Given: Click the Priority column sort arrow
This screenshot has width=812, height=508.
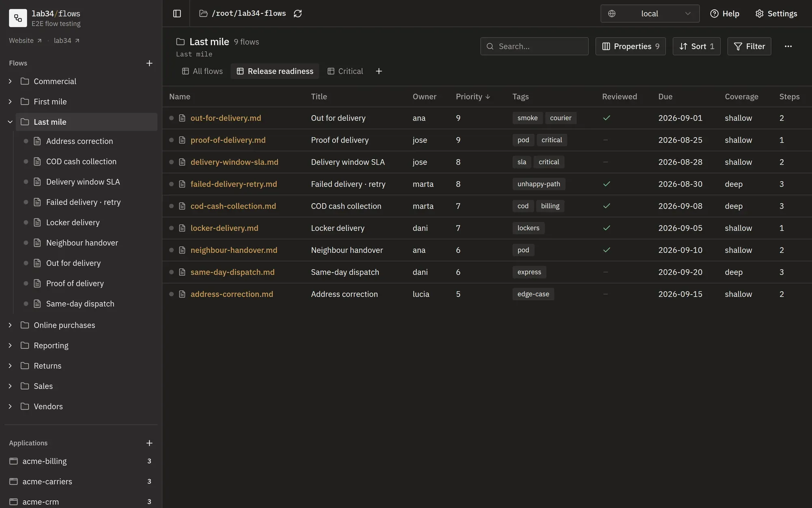Looking at the screenshot, I should [x=488, y=97].
